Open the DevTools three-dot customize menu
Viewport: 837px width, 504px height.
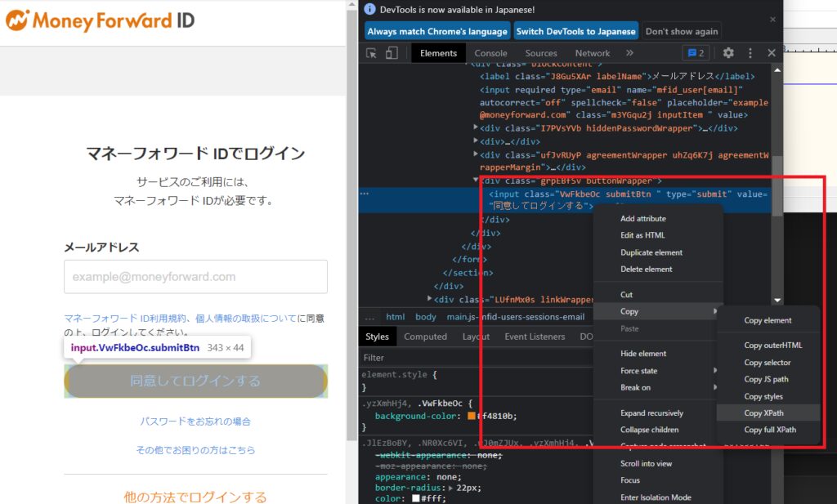750,53
